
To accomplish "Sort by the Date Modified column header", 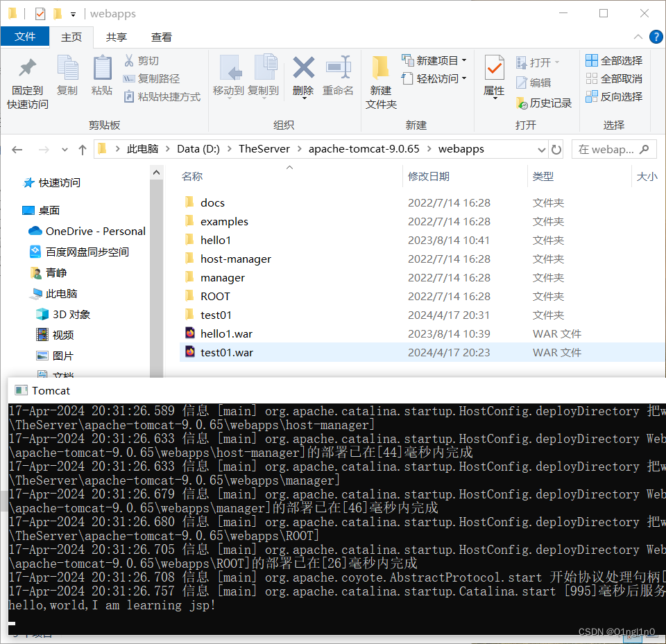I will click(x=429, y=176).
